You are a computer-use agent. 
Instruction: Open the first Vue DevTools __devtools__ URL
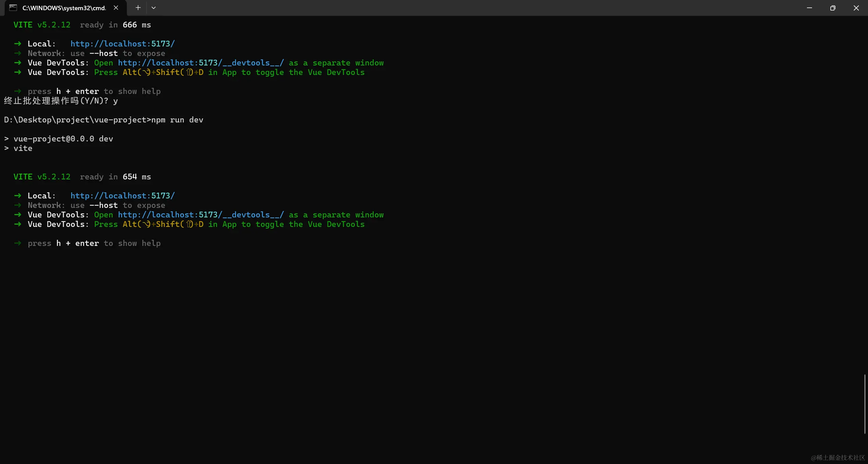[201, 63]
